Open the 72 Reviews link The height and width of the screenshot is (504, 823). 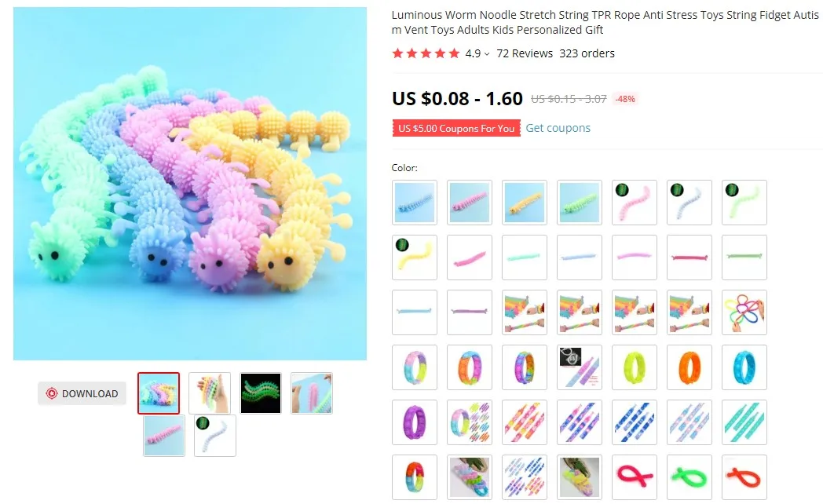pyautogui.click(x=525, y=53)
